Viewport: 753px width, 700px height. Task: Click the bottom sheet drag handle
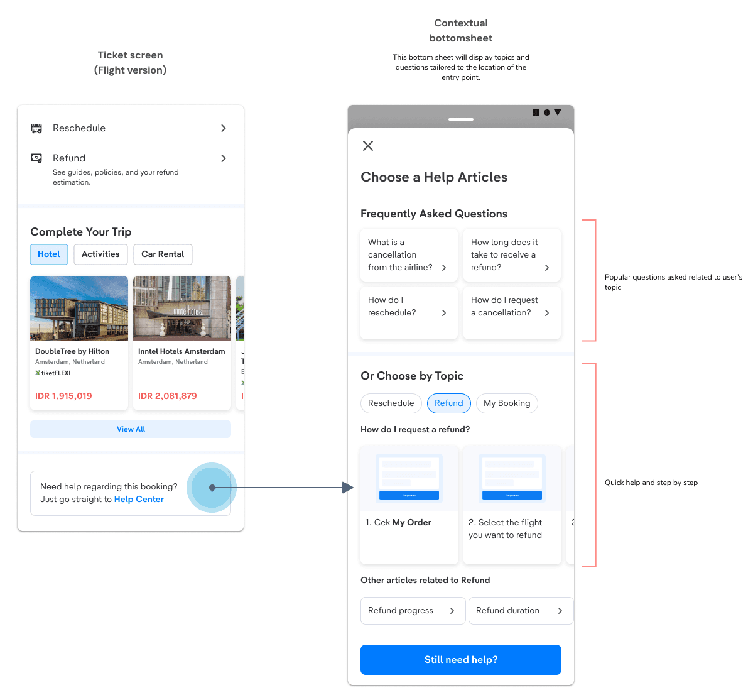[x=461, y=119]
